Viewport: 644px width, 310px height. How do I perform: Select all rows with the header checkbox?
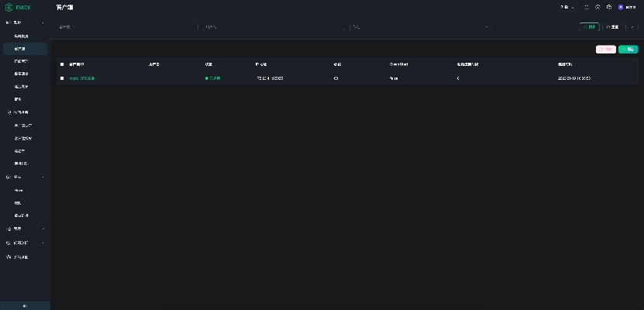pyautogui.click(x=62, y=64)
